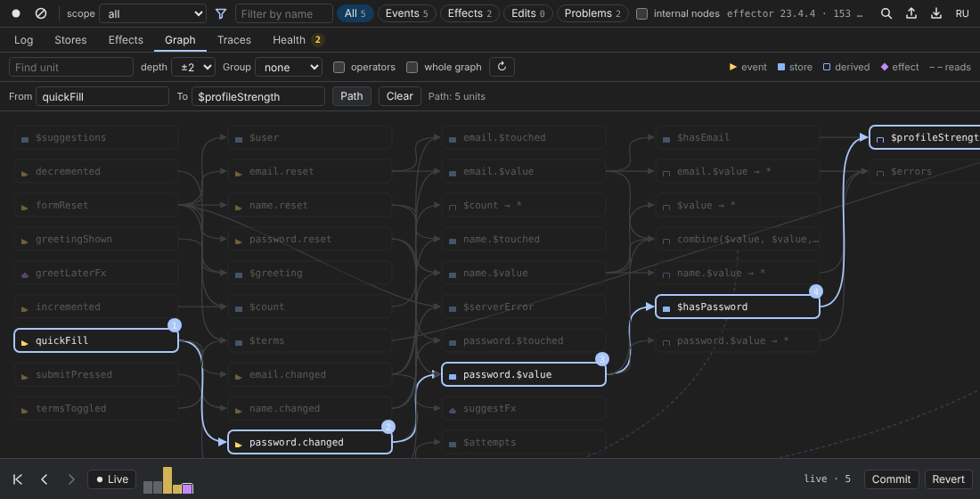Select the combine($value, $value,… node
980x499 pixels.
pos(738,239)
